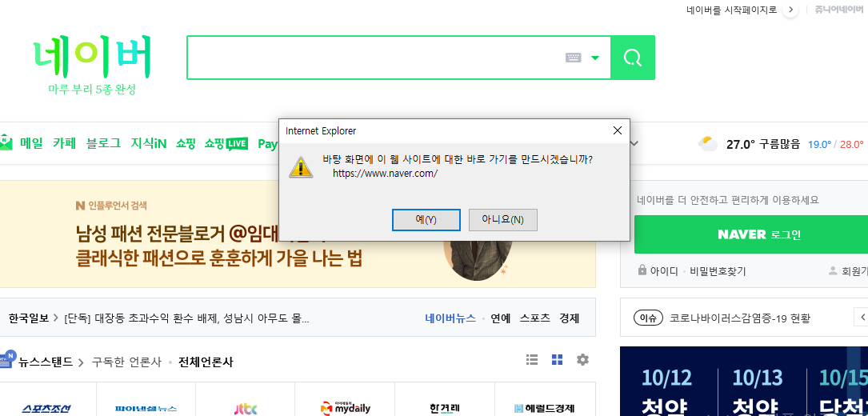Open newsstand settings gear icon

point(582,359)
